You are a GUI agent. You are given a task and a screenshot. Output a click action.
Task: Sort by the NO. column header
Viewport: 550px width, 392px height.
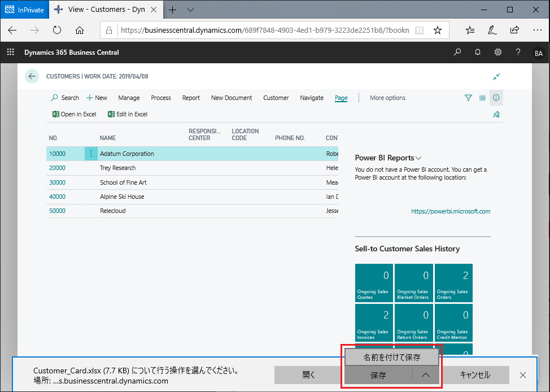(53, 138)
